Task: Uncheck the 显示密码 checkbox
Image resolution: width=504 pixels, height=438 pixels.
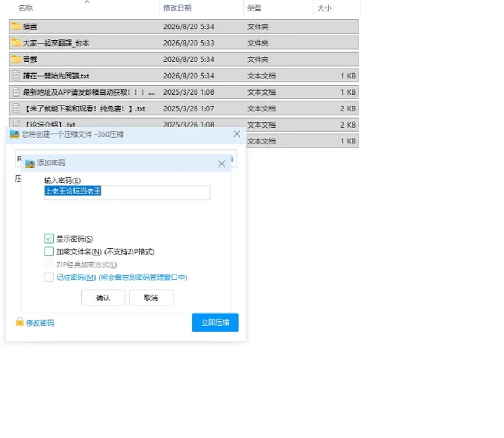Action: point(48,238)
